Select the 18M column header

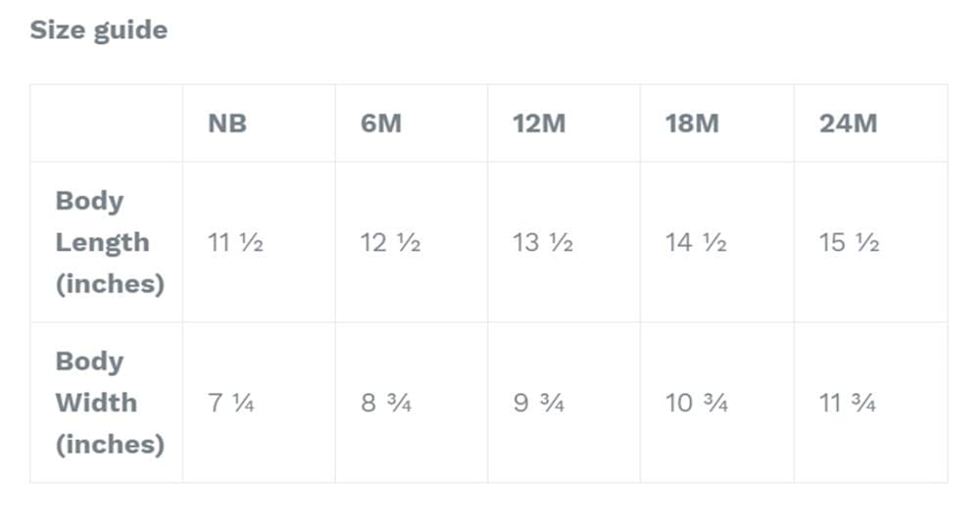point(692,123)
